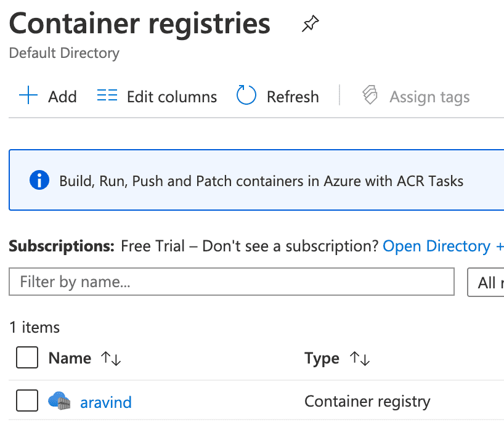Click the ACR Tasks banner message
This screenshot has width=504, height=435.
[261, 181]
